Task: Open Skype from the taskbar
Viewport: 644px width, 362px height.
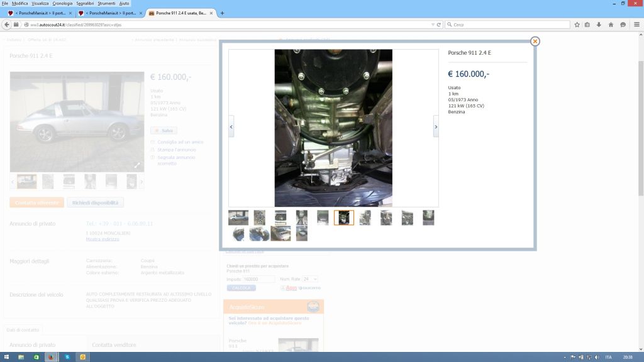Action: pyautogui.click(x=67, y=357)
